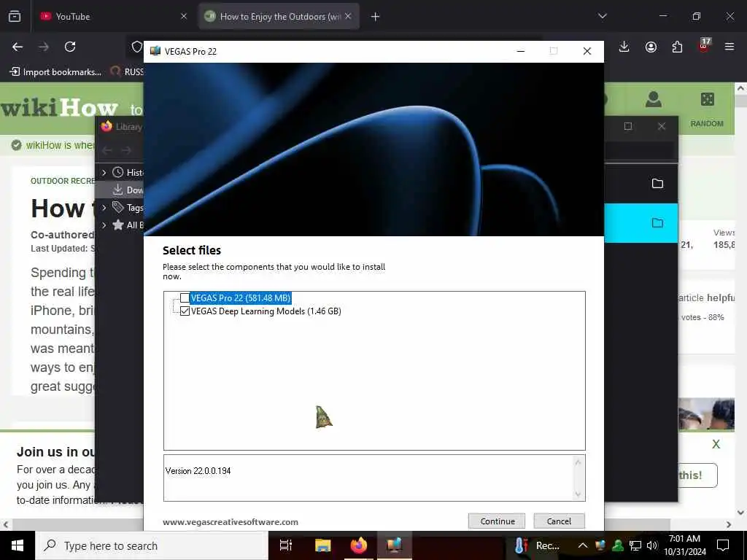Click the wikiHow logo
Viewport: 747px width, 560px height.
coord(59,108)
